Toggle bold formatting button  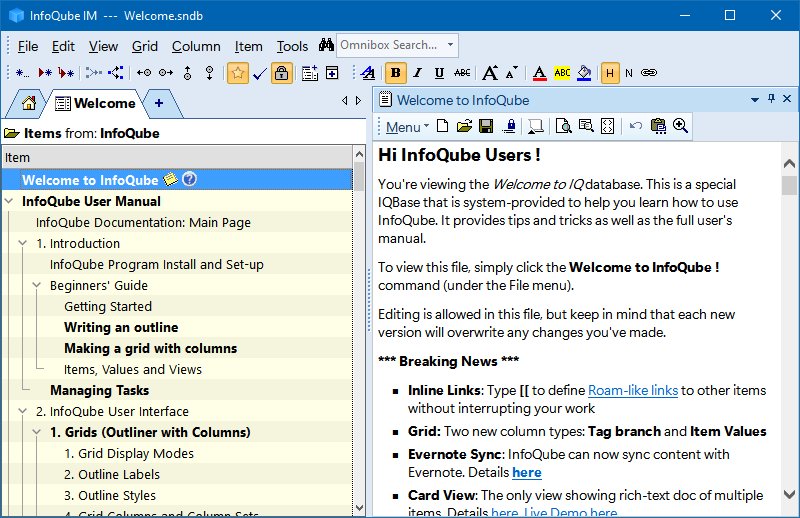click(395, 73)
